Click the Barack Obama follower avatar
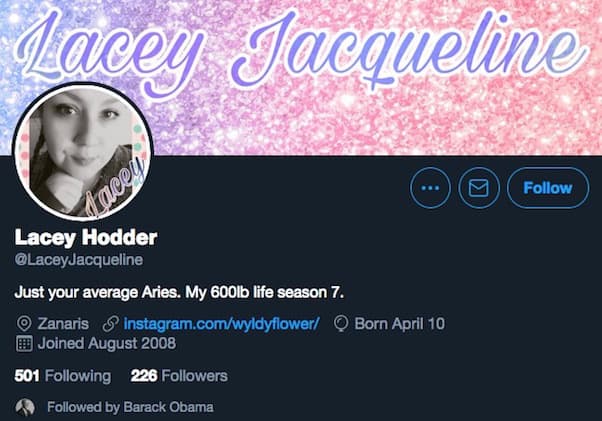Screen dimensions: 602x421 tap(25, 407)
